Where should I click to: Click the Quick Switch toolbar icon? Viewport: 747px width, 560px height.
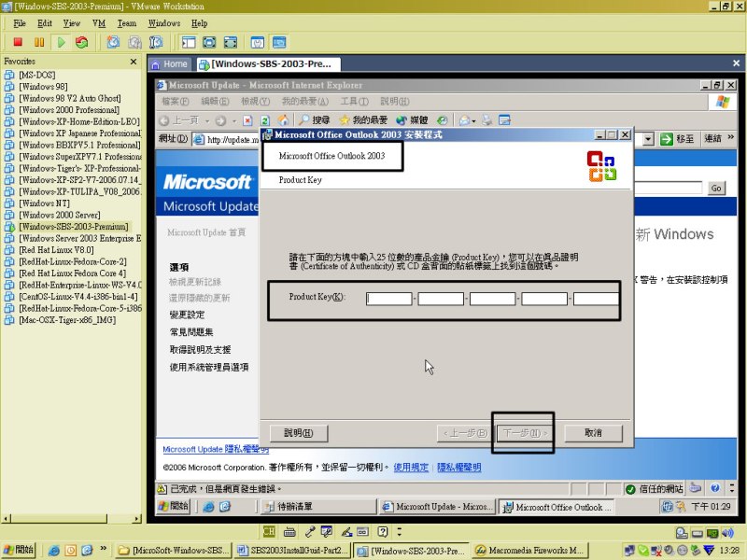tap(231, 42)
